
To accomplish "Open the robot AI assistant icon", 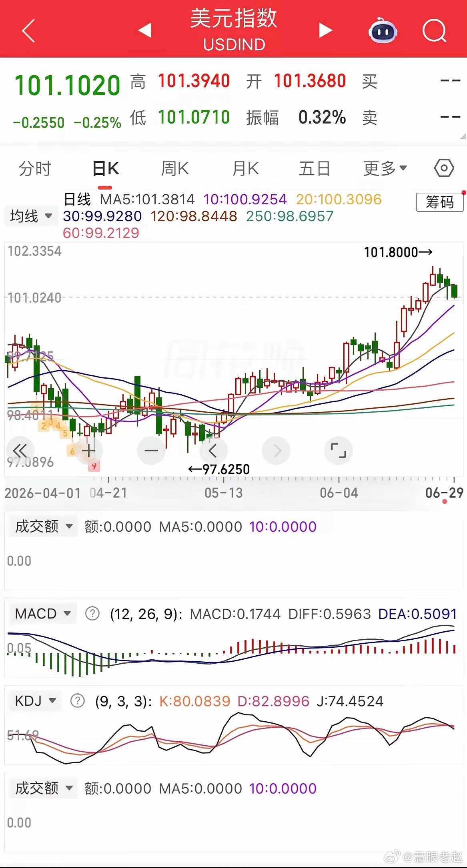I will [x=383, y=30].
